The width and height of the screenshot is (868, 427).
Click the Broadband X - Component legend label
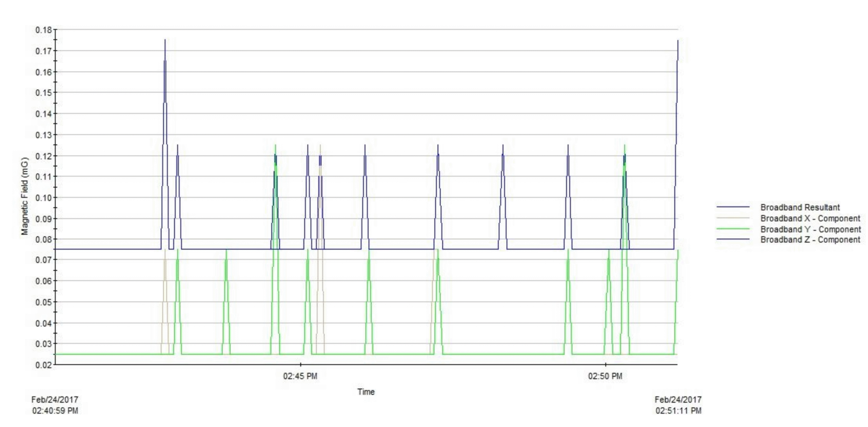coord(810,218)
